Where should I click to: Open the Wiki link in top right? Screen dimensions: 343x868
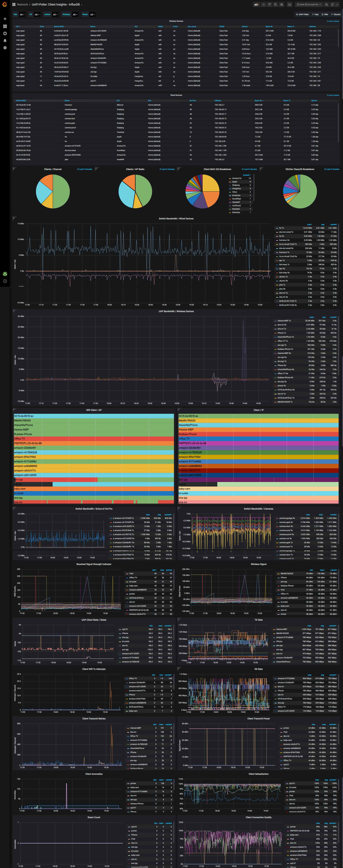point(325,14)
